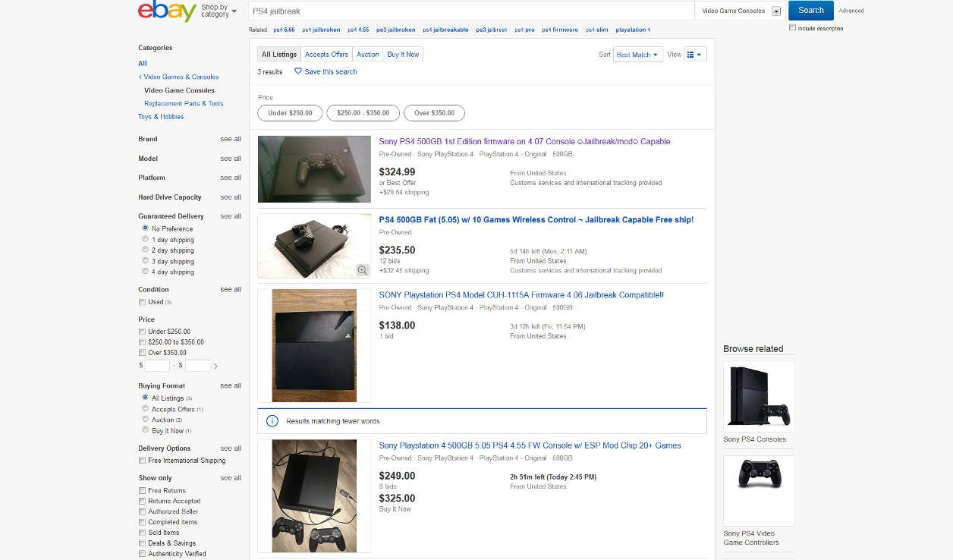Open Sony PS4 Video Game Controllers thumbnail
This screenshot has height=560, width=953.
pos(759,490)
